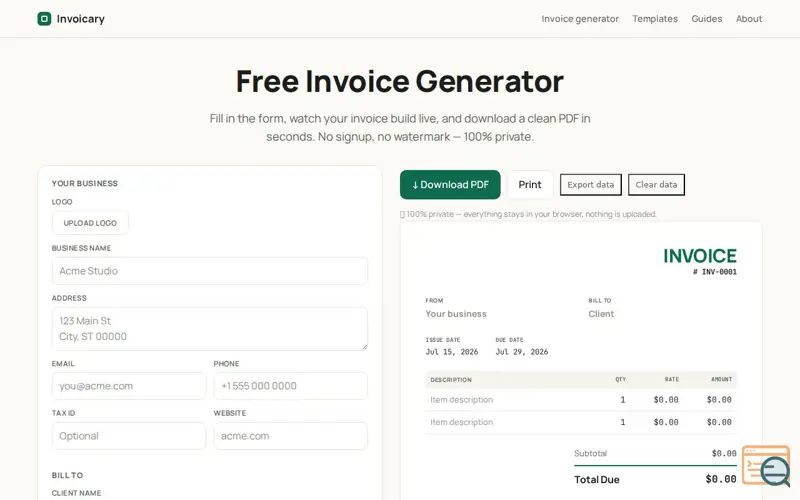Go to the Templates page
Image resolution: width=800 pixels, height=500 pixels.
[655, 19]
